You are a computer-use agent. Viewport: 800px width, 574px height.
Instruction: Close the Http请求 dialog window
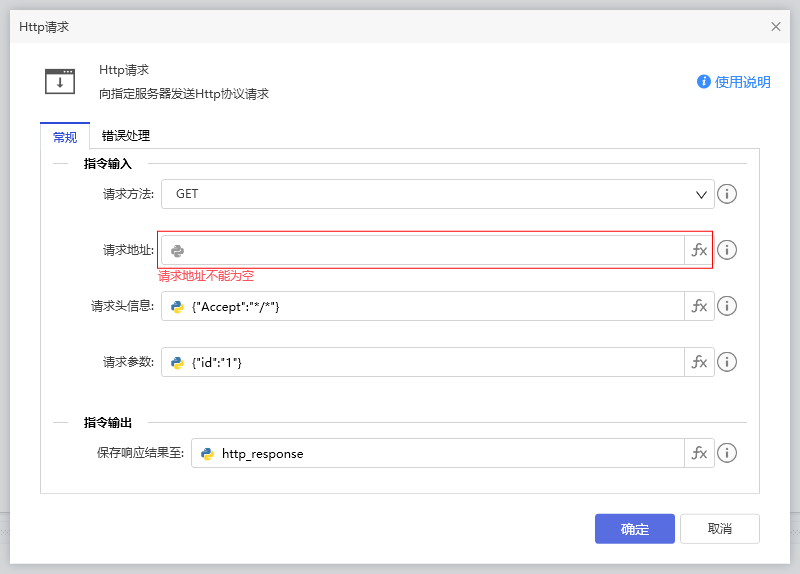coord(776,27)
